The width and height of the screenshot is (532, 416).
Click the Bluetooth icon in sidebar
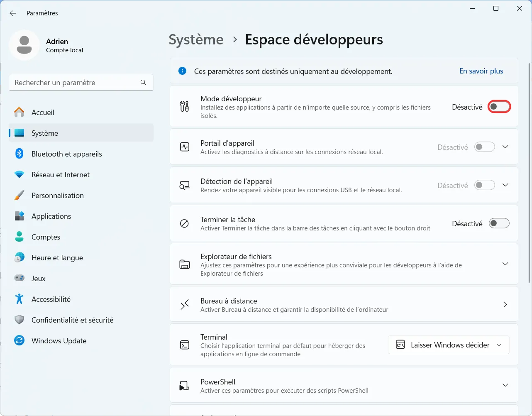(19, 154)
